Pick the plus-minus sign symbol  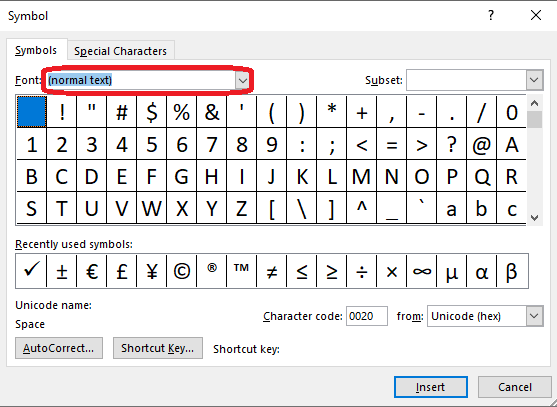click(62, 271)
